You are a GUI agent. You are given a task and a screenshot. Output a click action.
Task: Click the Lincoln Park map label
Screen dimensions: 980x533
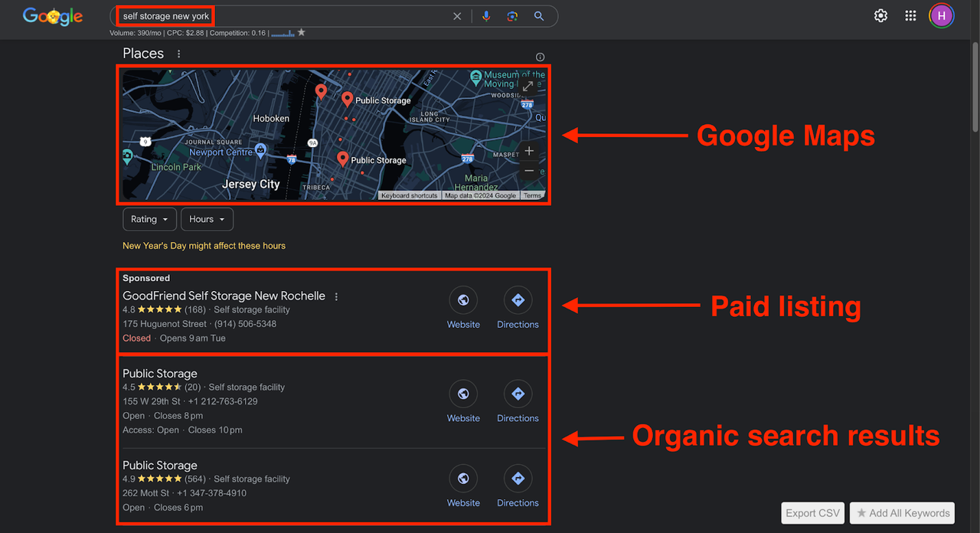[176, 167]
